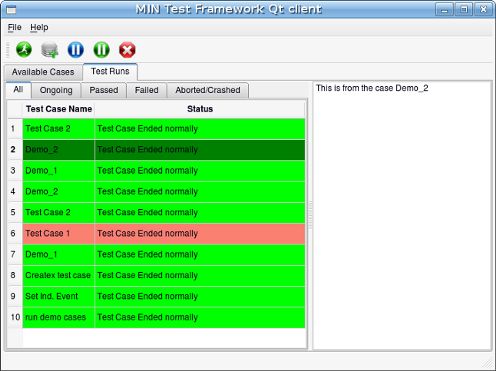Click status cell of row 5
The width and height of the screenshot is (496, 371).
pyautogui.click(x=200, y=212)
